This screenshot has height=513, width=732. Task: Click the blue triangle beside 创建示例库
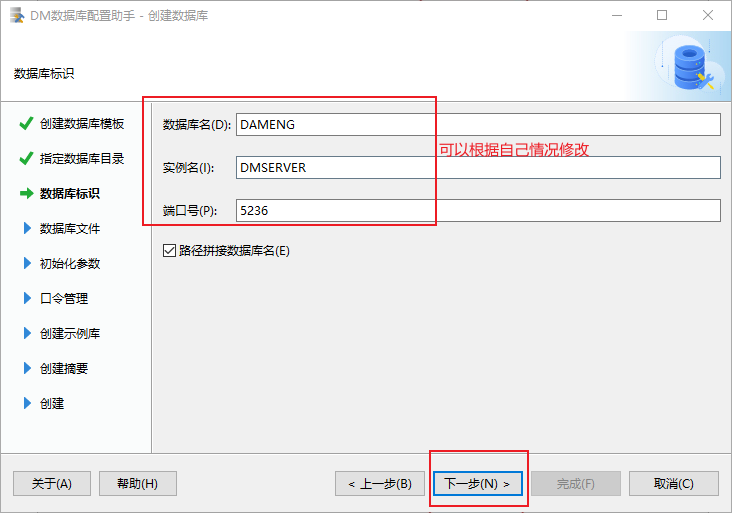pos(27,333)
